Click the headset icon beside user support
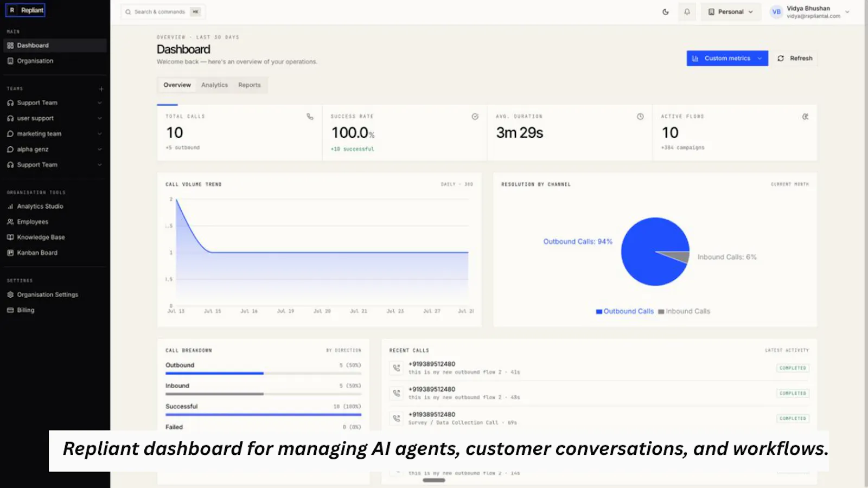The height and width of the screenshot is (488, 868). tap(10, 118)
